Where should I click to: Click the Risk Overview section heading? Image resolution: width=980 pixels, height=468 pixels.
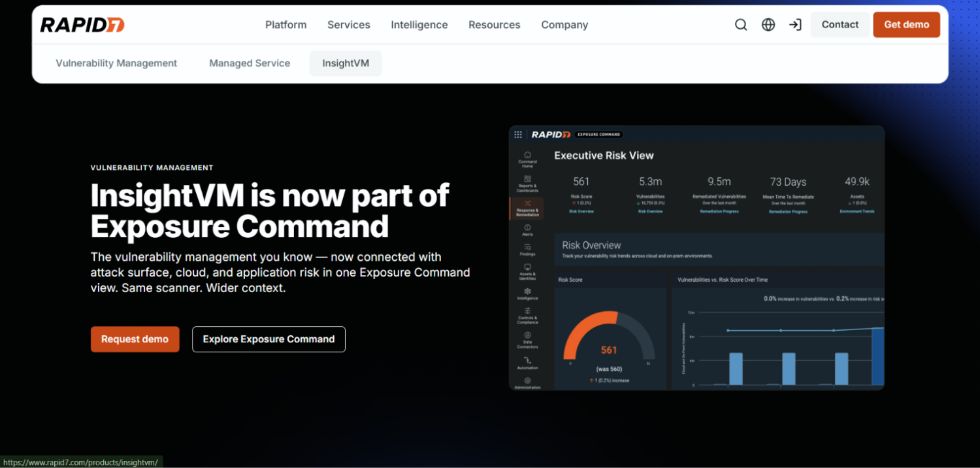click(x=591, y=245)
